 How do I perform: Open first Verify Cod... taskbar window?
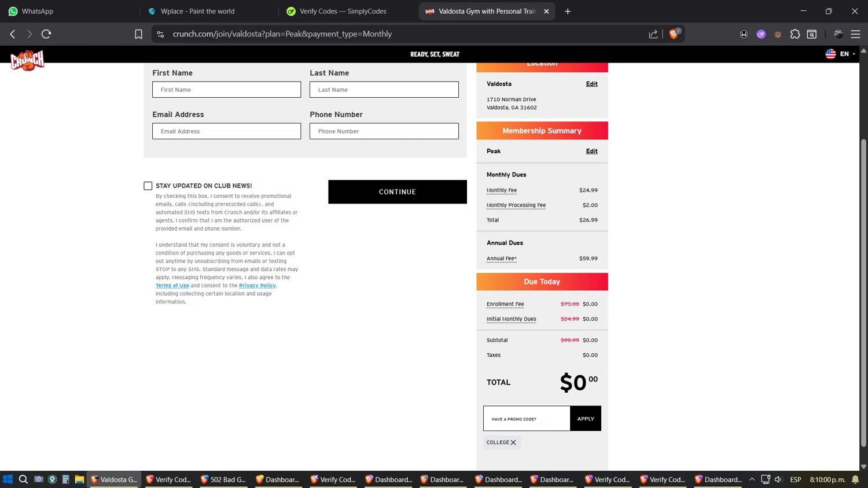[x=168, y=479]
